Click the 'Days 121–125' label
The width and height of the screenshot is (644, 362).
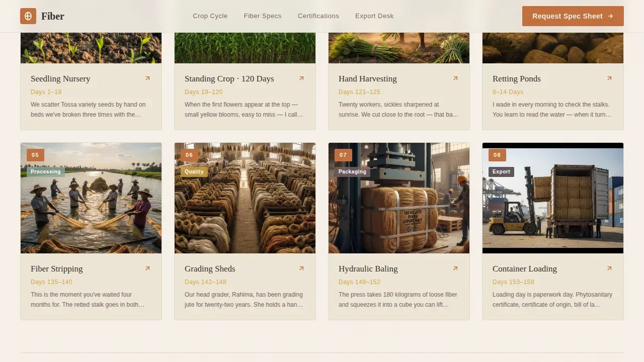coord(359,92)
